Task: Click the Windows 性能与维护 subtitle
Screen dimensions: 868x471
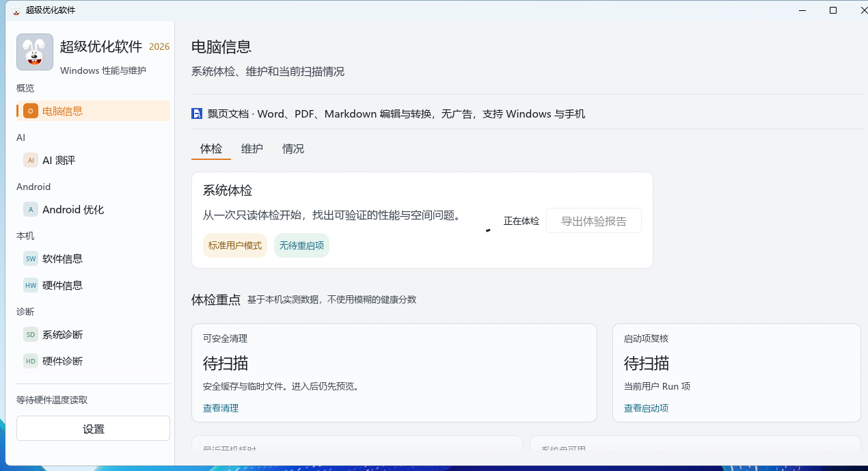Action: click(x=103, y=70)
